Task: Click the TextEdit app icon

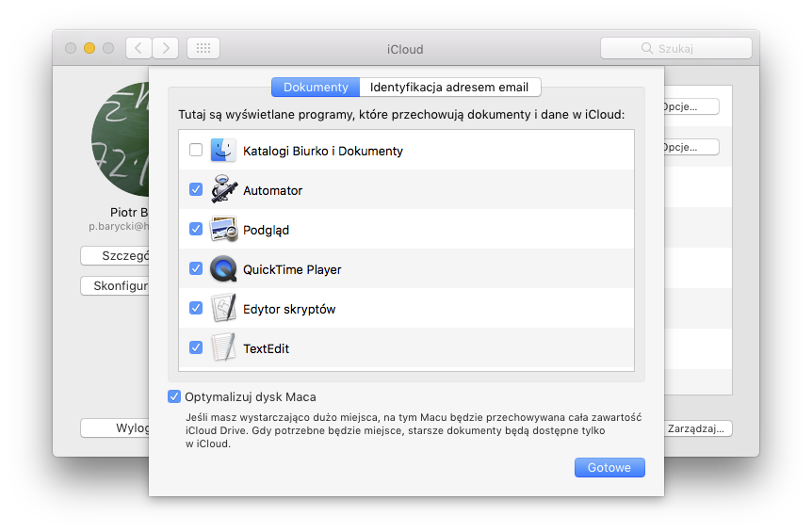Action: point(223,347)
